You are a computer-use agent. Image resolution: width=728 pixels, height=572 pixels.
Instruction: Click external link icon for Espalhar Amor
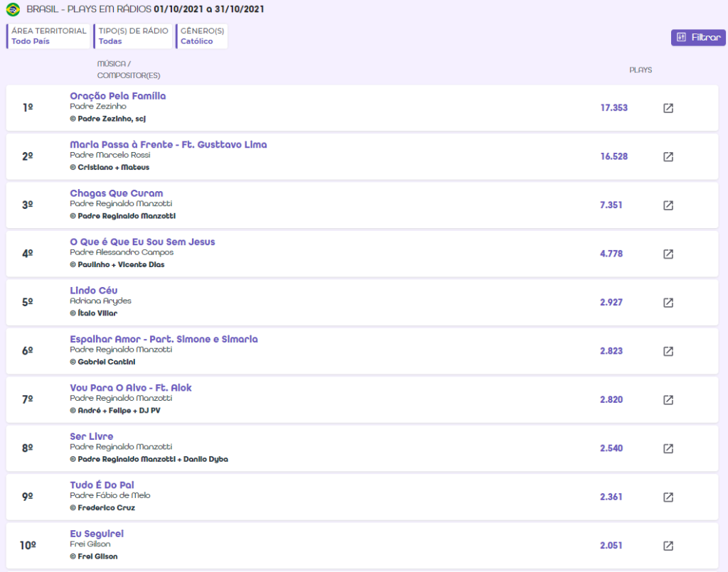[668, 351]
